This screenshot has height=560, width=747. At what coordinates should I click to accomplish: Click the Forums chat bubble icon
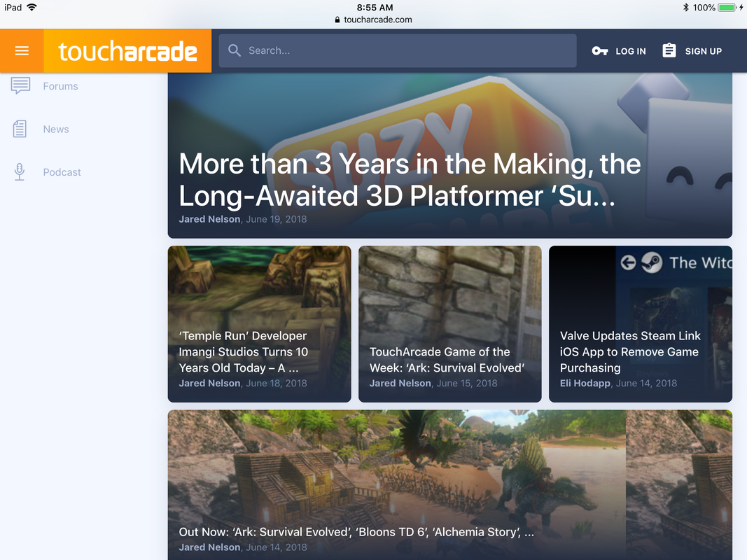click(20, 85)
